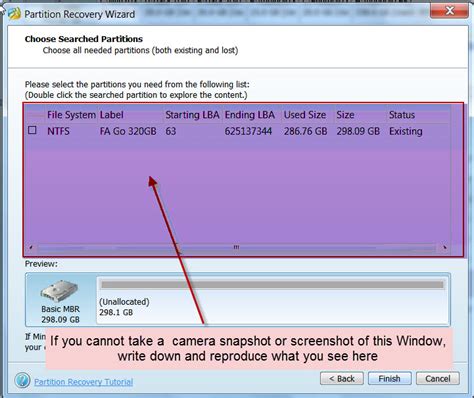Click the Finish button

389,379
